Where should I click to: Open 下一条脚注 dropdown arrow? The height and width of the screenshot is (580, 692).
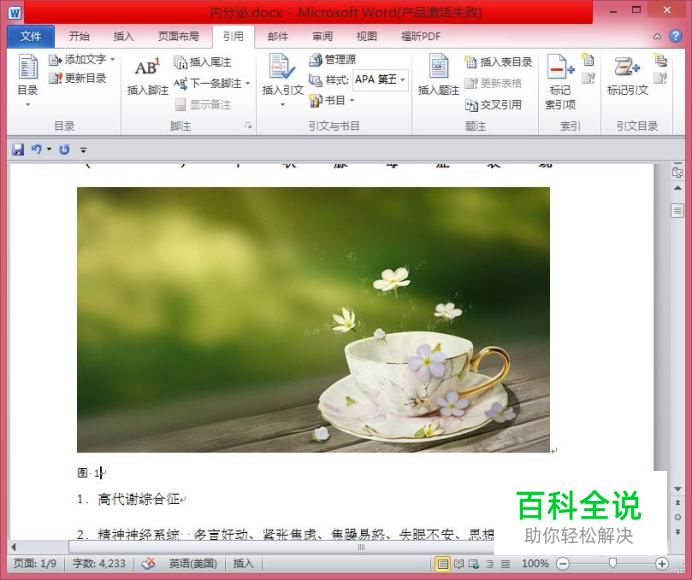tap(248, 83)
